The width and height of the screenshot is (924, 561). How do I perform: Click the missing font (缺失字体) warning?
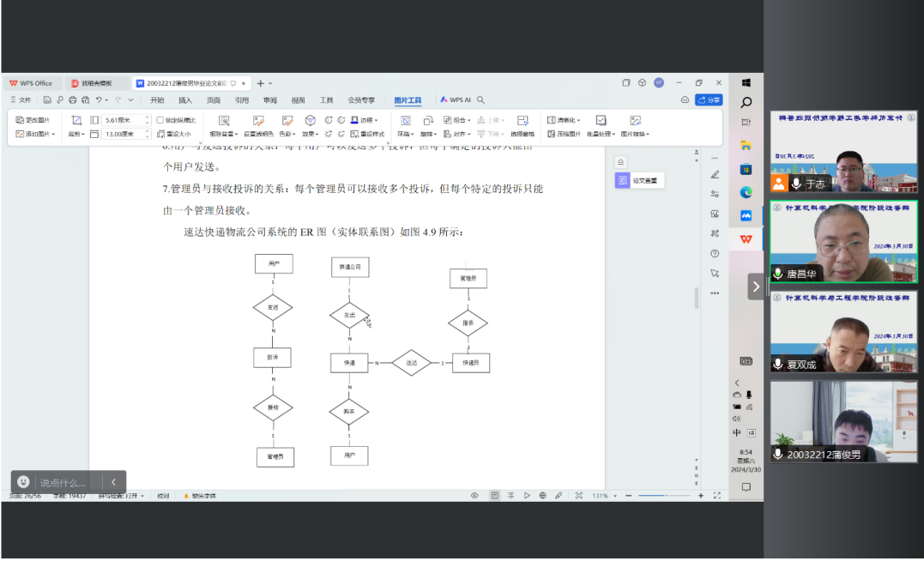point(200,496)
